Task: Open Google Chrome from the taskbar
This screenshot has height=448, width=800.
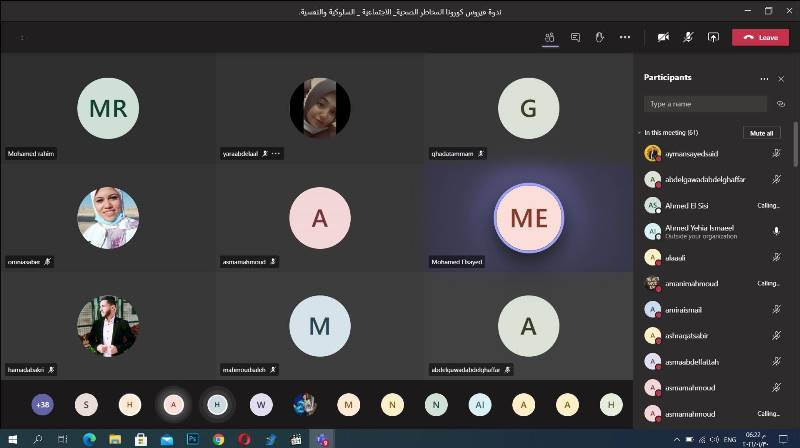Action: click(218, 438)
